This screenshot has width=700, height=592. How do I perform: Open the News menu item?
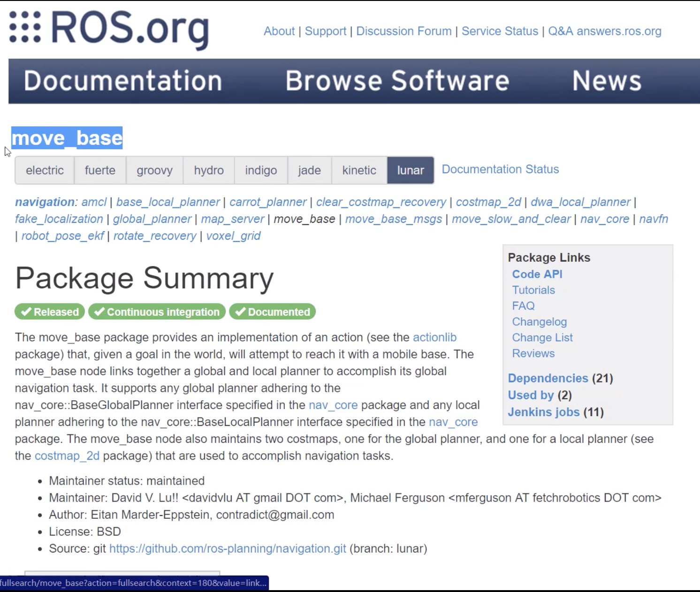point(607,81)
